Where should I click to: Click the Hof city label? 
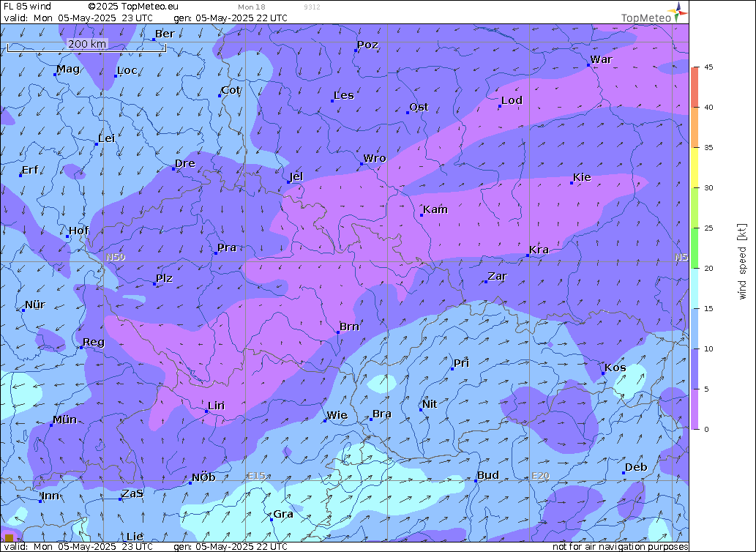coord(79,231)
